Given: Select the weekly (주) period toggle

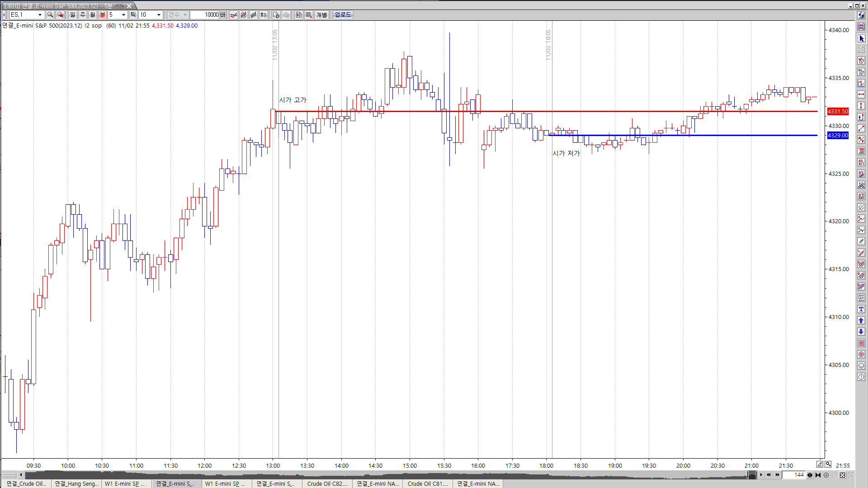Looking at the screenshot, I should tap(83, 15).
